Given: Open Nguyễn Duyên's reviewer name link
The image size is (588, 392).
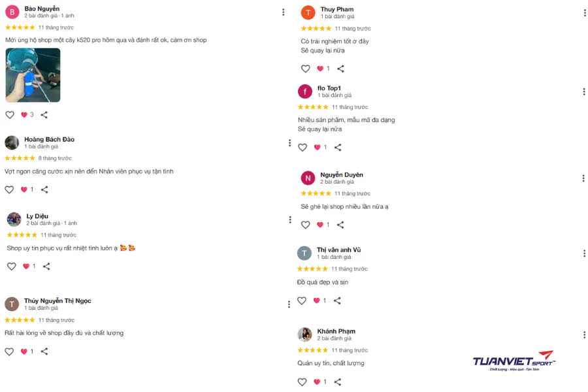Looking at the screenshot, I should point(341,174).
